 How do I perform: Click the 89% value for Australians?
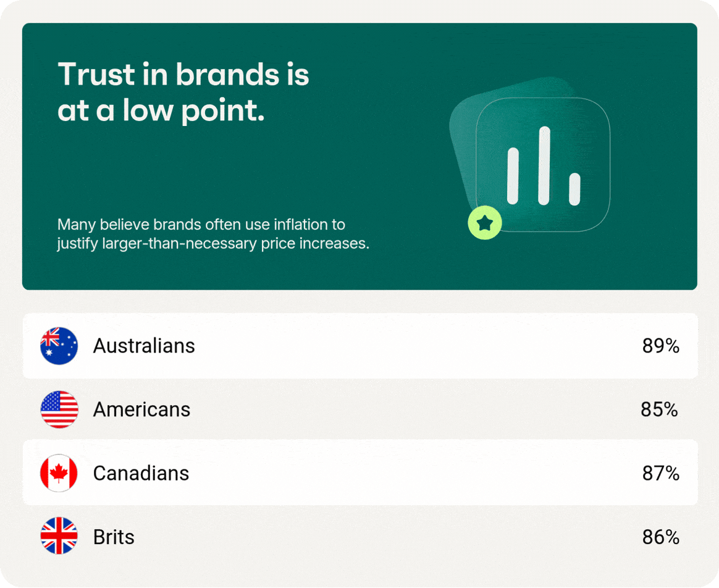click(661, 346)
